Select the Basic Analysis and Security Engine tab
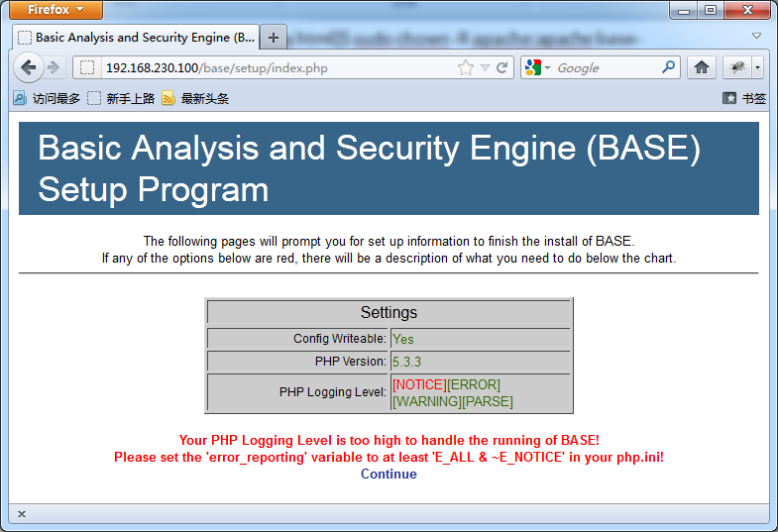 [x=136, y=38]
